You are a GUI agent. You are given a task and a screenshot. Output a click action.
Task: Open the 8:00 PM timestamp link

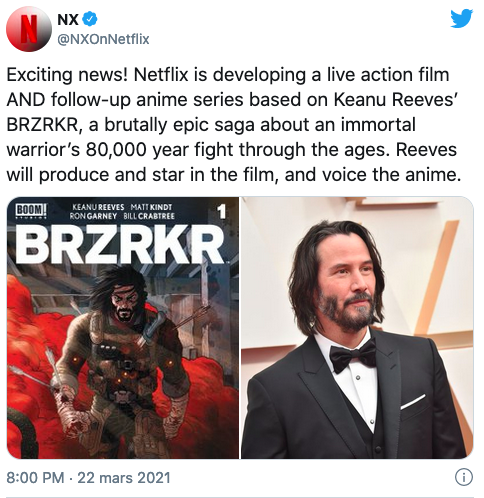tap(35, 477)
